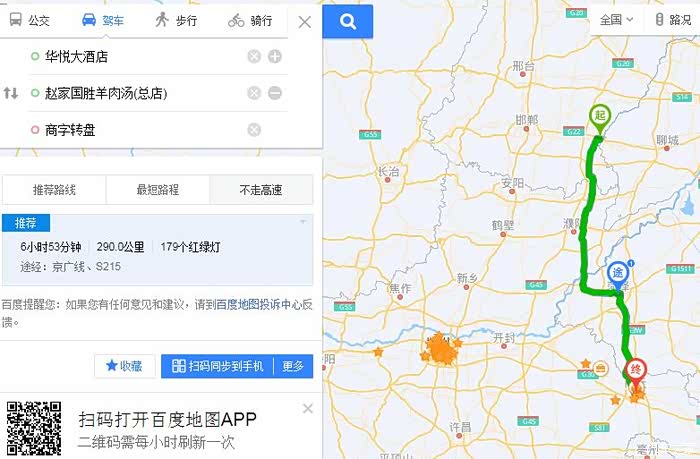The width and height of the screenshot is (700, 459).
Task: Click the blue waypoint marker on the map
Action: [618, 274]
